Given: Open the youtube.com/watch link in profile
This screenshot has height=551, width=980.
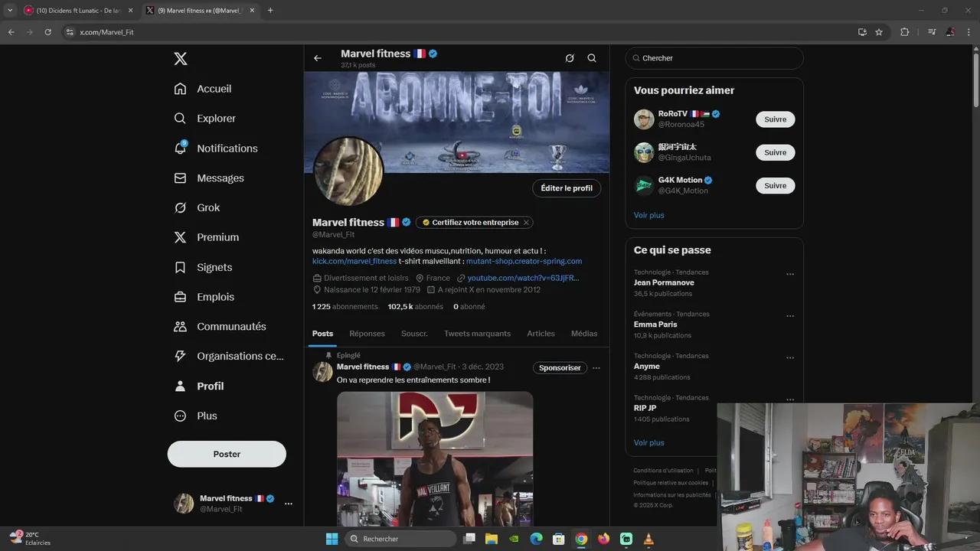Looking at the screenshot, I should [523, 278].
